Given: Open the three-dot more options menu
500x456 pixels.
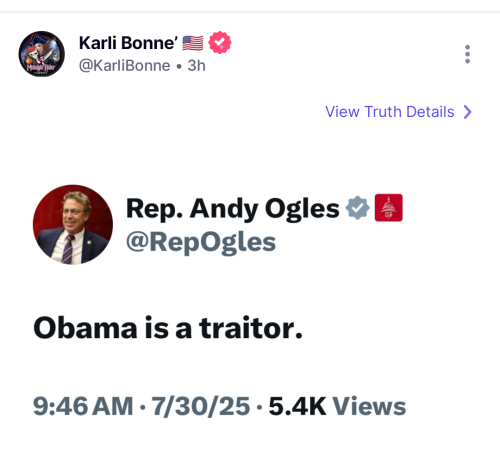Looking at the screenshot, I should (467, 54).
